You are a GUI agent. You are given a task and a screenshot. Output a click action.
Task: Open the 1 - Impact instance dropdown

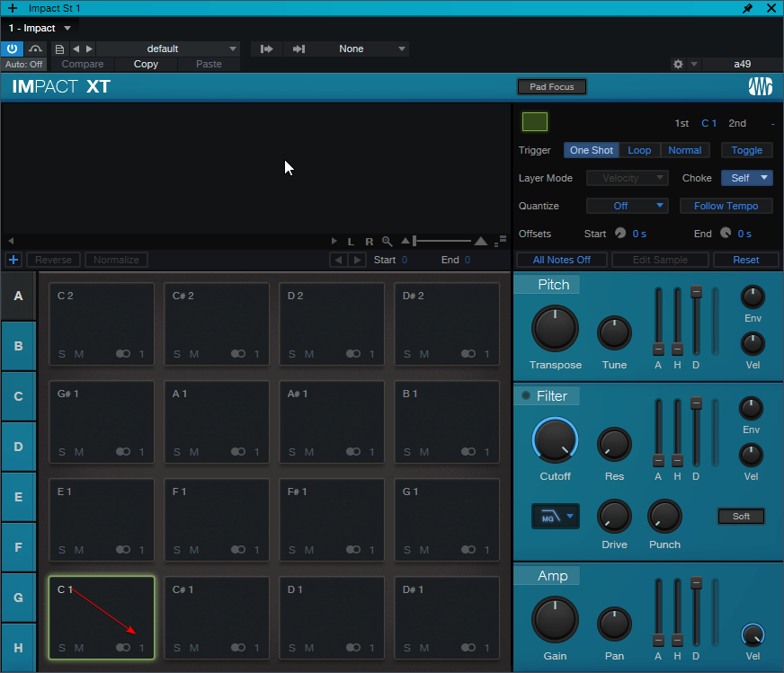click(40, 29)
